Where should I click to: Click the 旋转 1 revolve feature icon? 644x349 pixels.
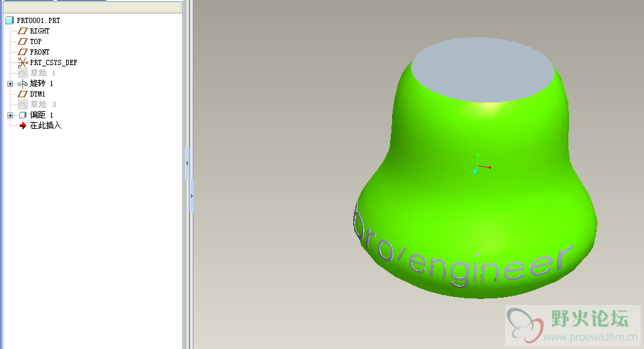[x=23, y=83]
